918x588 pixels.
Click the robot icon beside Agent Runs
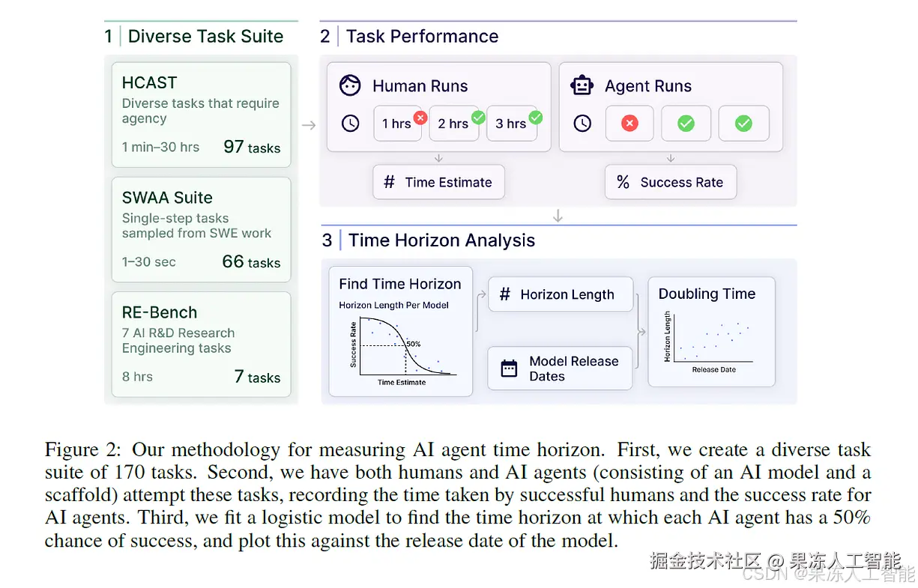point(582,86)
